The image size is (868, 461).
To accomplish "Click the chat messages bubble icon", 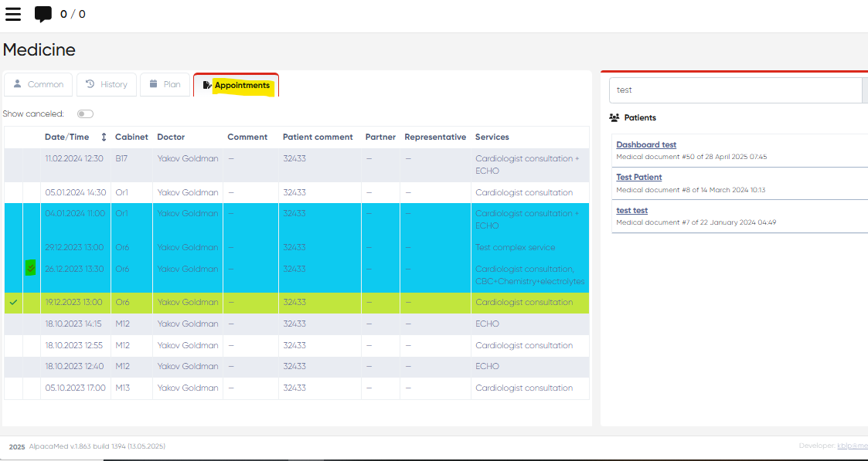I will pos(43,14).
